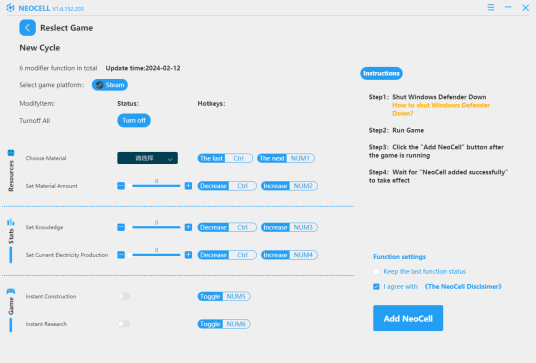Click Increase NUM2 hotkey button
This screenshot has width=536, height=363.
pyautogui.click(x=289, y=186)
